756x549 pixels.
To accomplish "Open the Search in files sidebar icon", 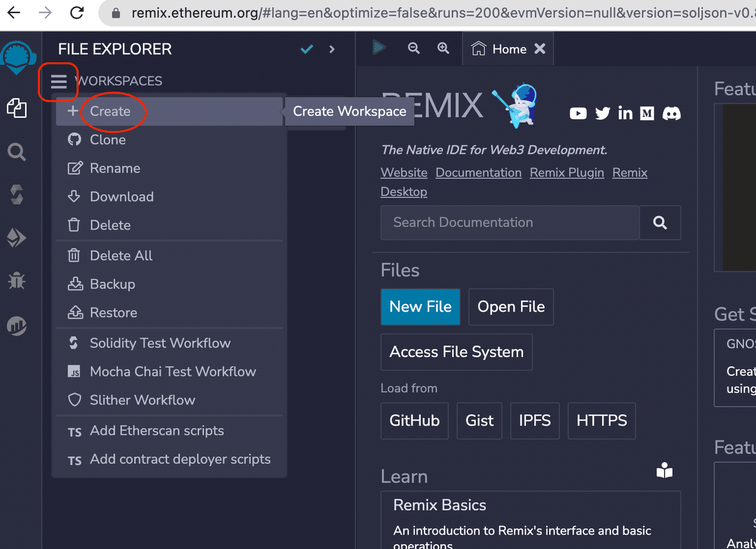I will tap(16, 151).
